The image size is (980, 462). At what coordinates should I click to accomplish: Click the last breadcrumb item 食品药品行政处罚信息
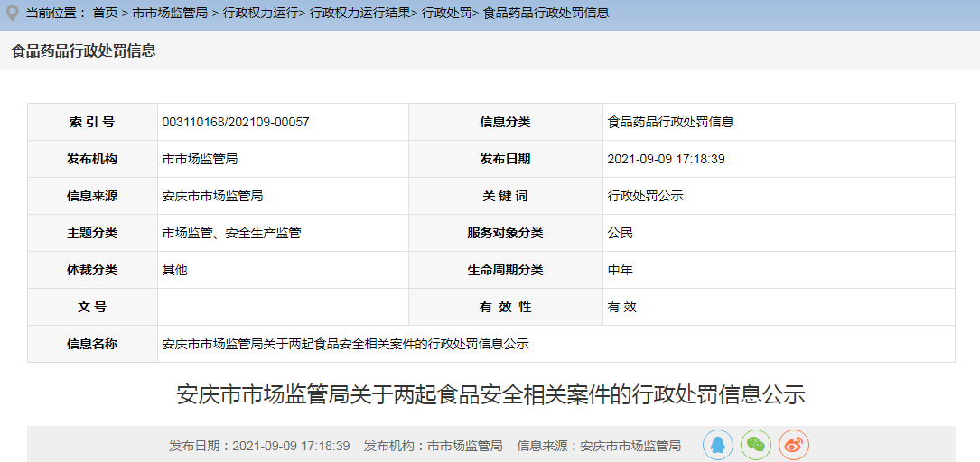(x=546, y=13)
